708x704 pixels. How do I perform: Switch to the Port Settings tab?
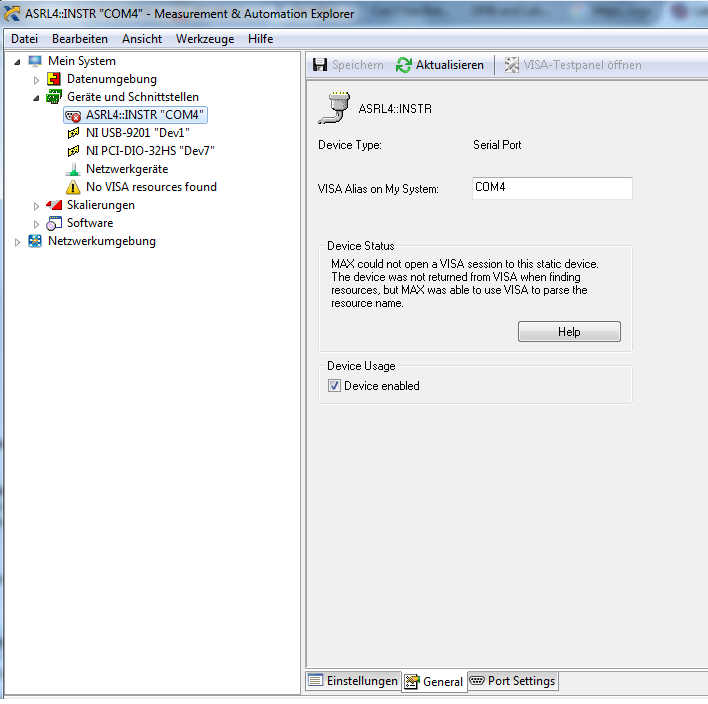point(513,681)
